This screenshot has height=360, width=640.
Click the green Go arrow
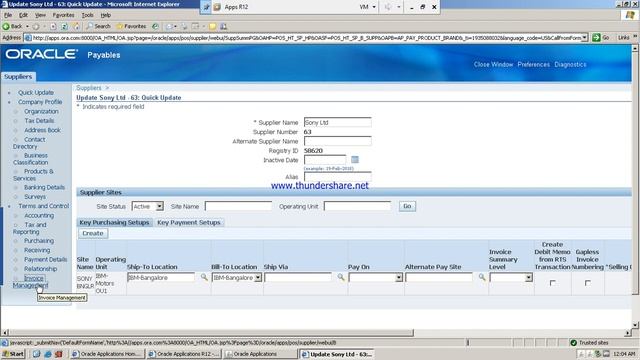tap(596, 38)
